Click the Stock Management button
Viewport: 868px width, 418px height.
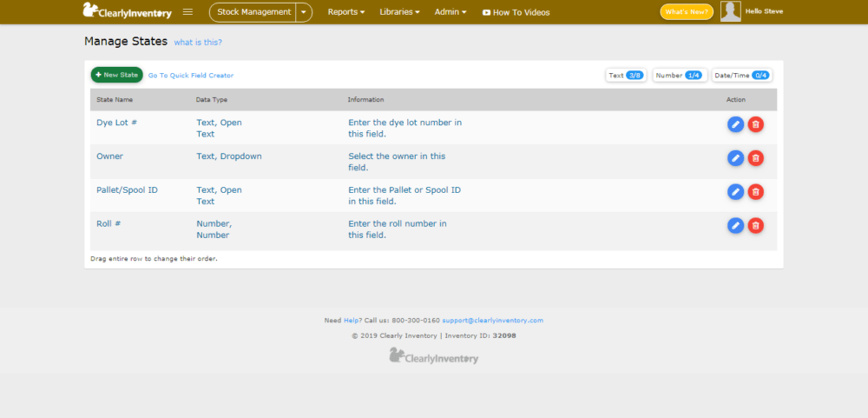tap(253, 12)
